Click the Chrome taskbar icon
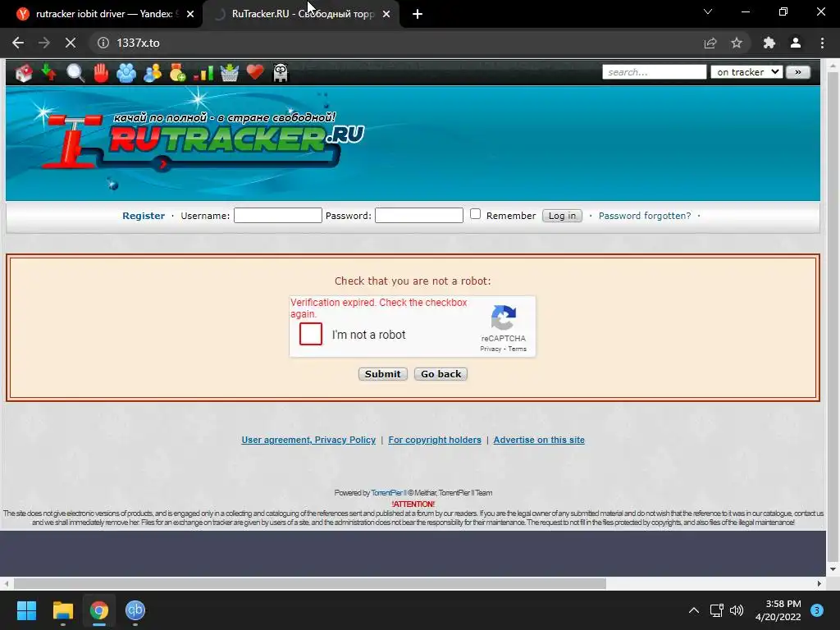The image size is (840, 630). (x=99, y=610)
